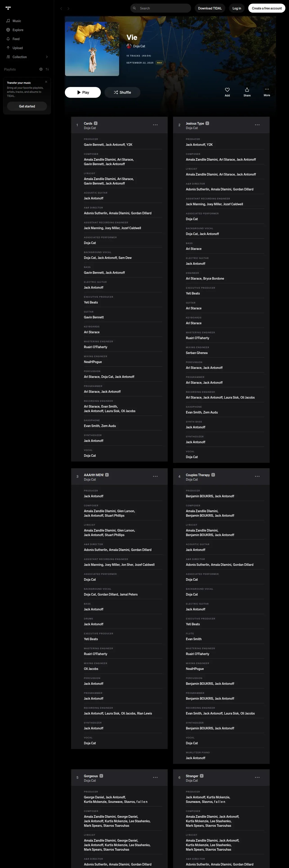This screenshot has height=868, width=289.
Task: Click Doja Cat under Couples Therapy title
Action: [192, 480]
